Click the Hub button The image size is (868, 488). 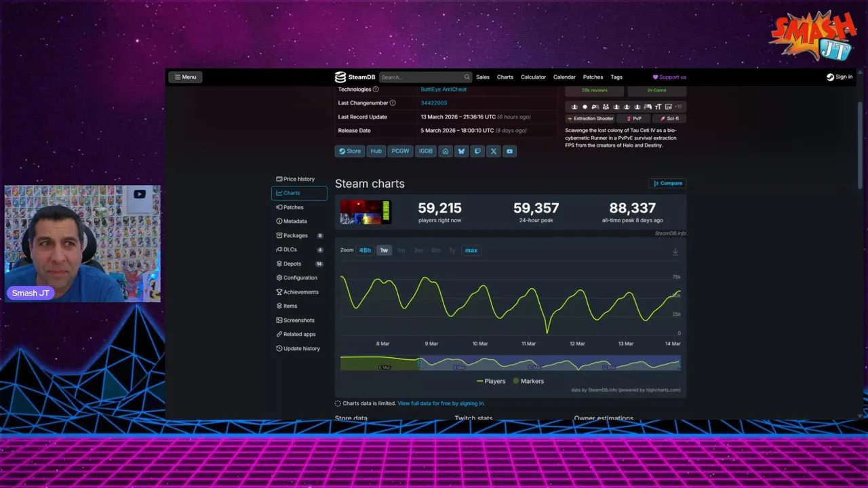point(376,151)
